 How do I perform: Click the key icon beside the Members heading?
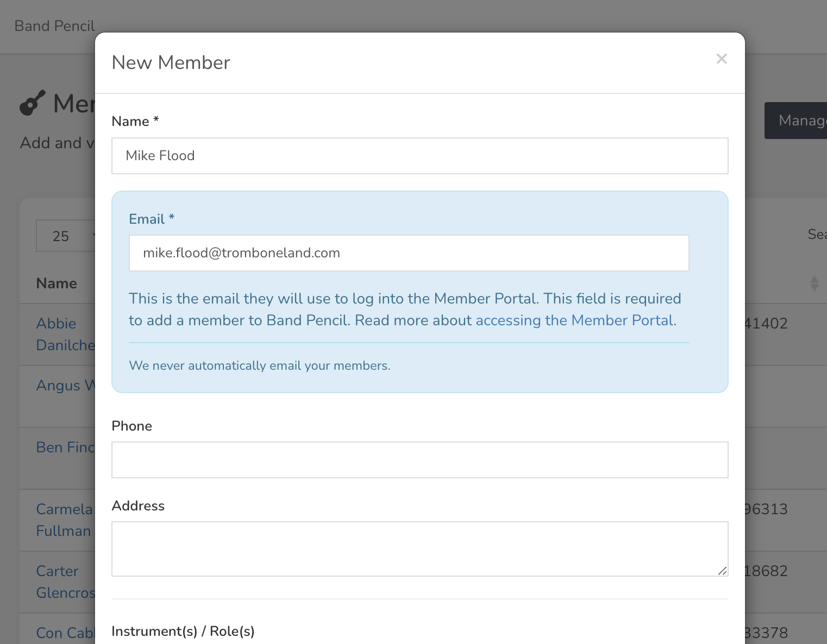coord(31,103)
